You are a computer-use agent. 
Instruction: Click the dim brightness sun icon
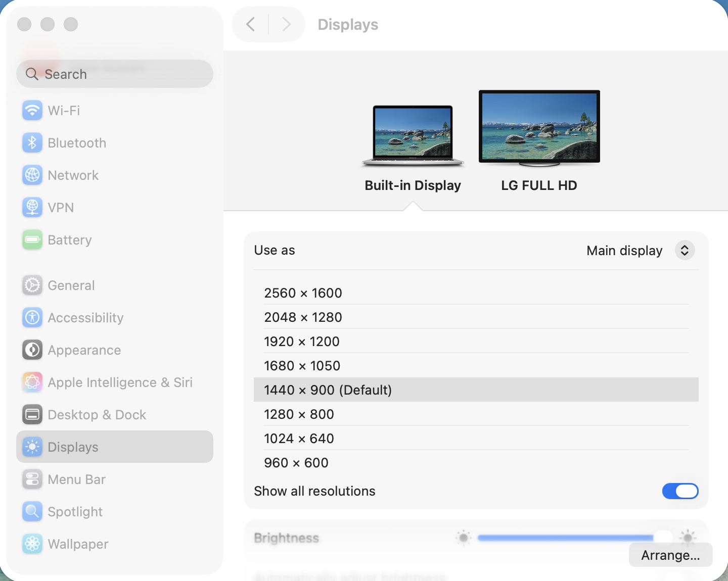tap(463, 538)
